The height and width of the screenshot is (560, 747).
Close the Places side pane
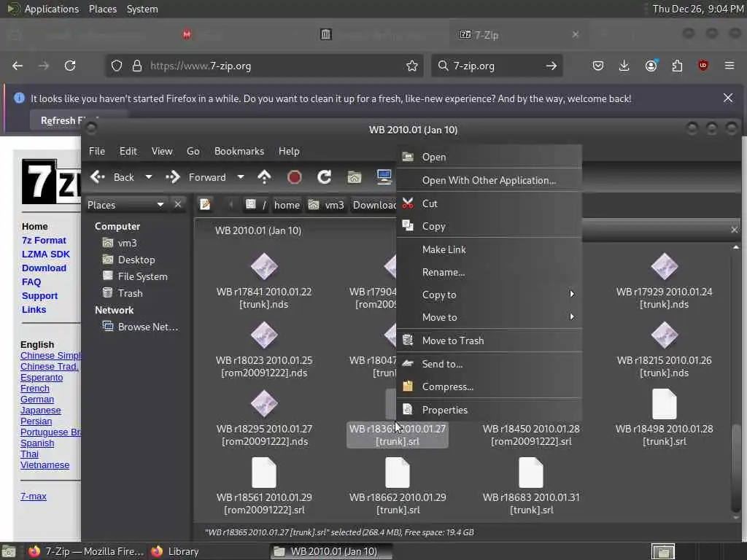pyautogui.click(x=178, y=205)
